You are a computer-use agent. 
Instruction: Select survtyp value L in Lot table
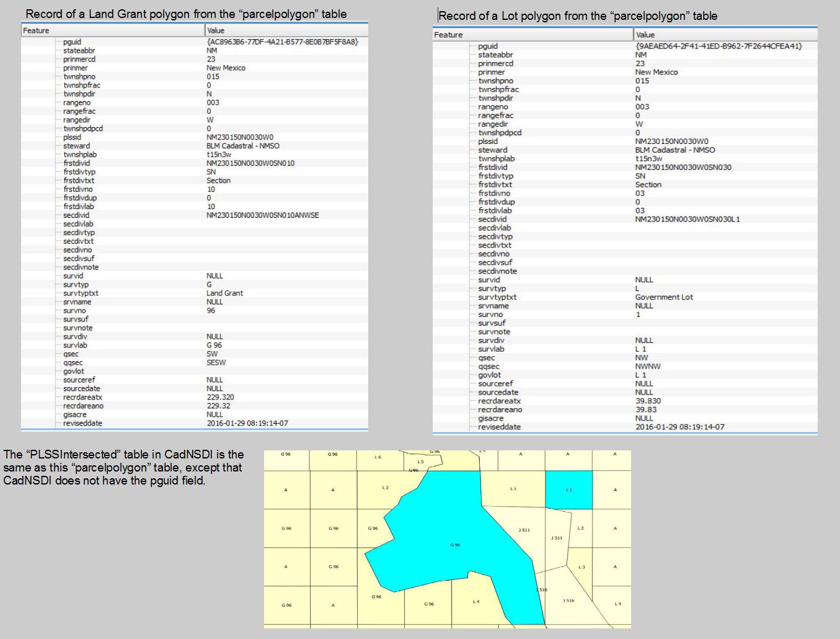637,288
